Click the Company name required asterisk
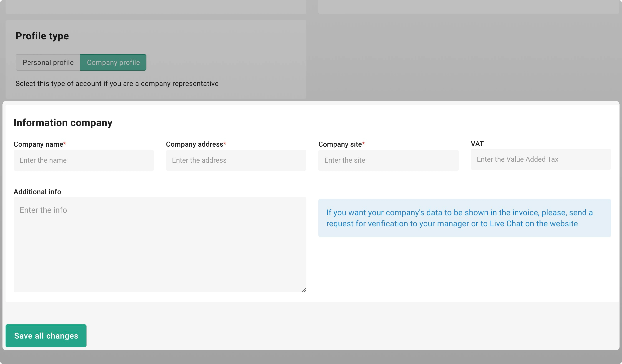 65,143
